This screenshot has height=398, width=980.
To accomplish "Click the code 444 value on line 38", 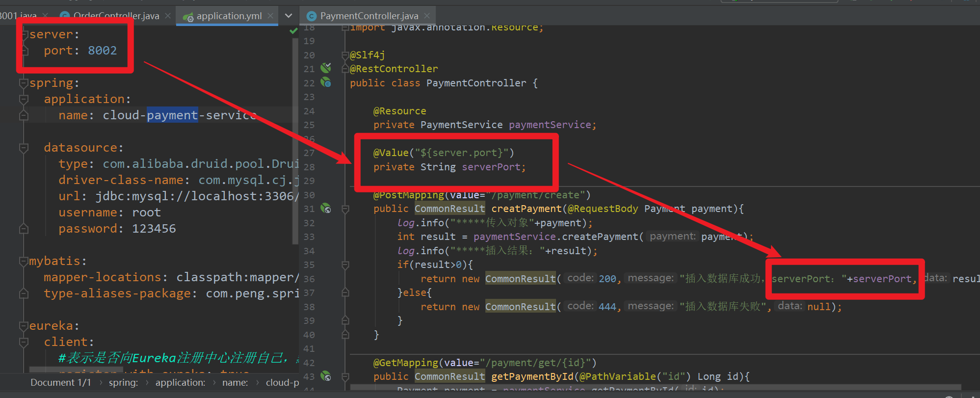I will click(x=607, y=307).
